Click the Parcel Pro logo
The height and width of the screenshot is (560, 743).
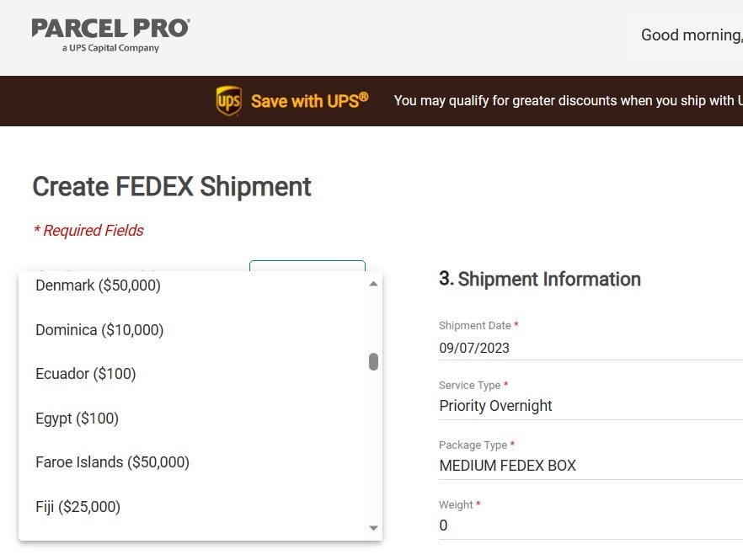110,34
